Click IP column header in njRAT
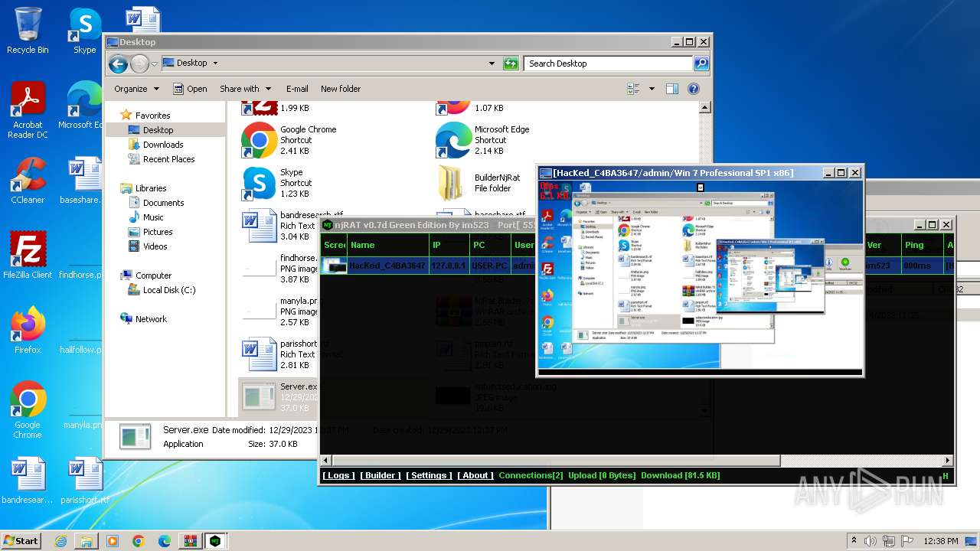 449,245
